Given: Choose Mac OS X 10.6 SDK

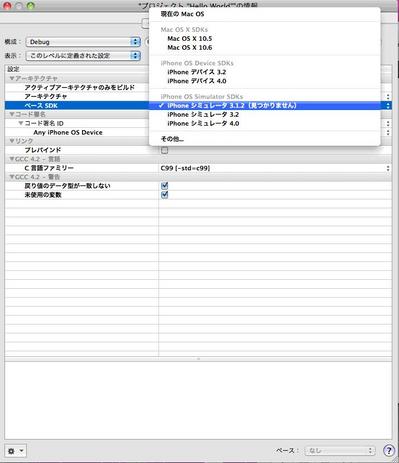Looking at the screenshot, I should [x=265, y=48].
